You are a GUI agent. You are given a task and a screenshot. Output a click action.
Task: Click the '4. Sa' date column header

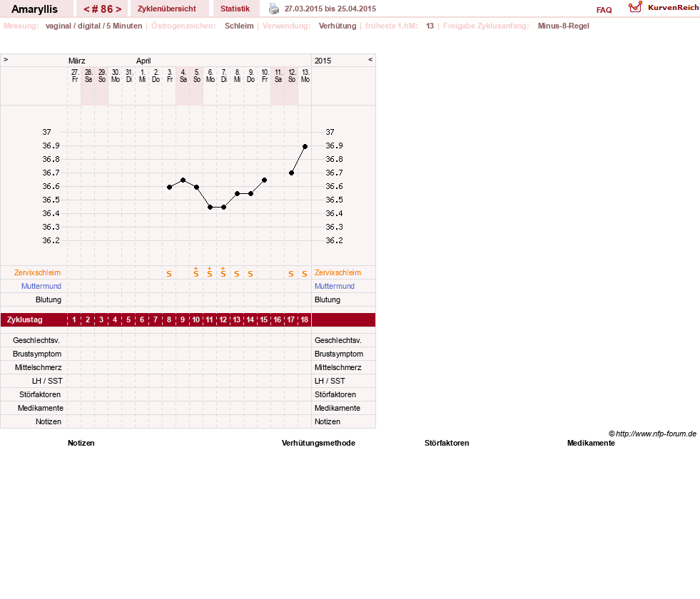[183, 76]
